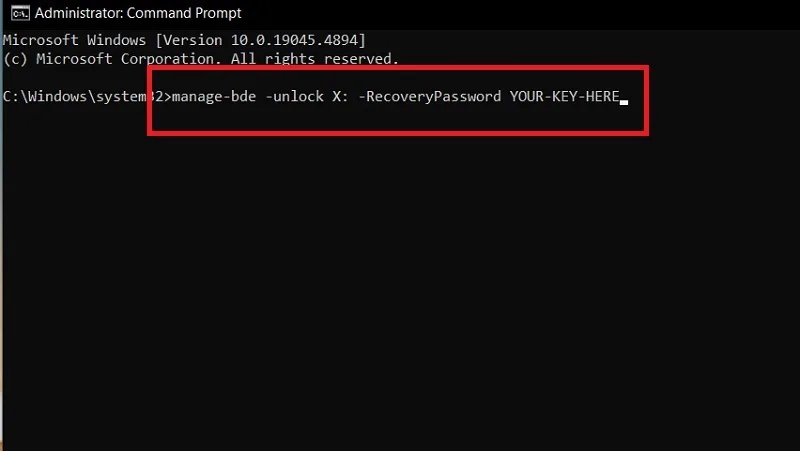Click the top edge of the red highlight box

click(398, 68)
